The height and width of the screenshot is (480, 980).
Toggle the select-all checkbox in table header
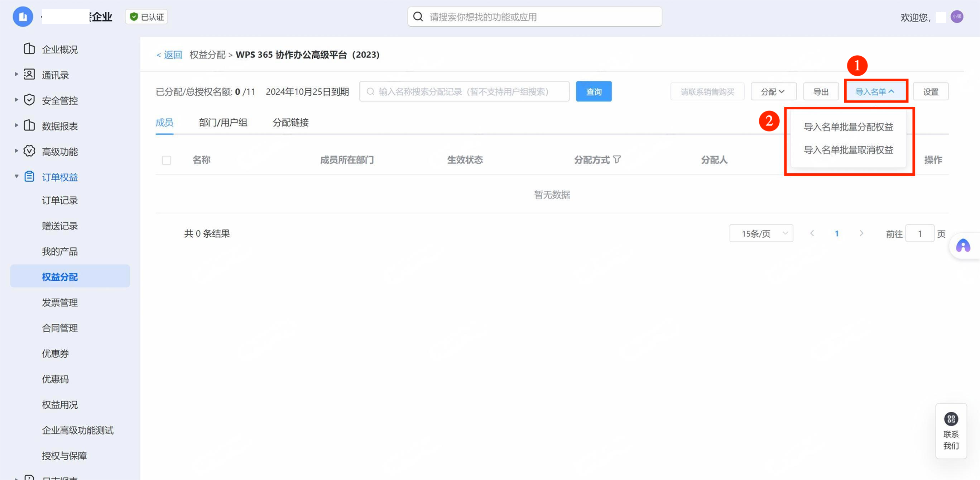[x=166, y=160]
